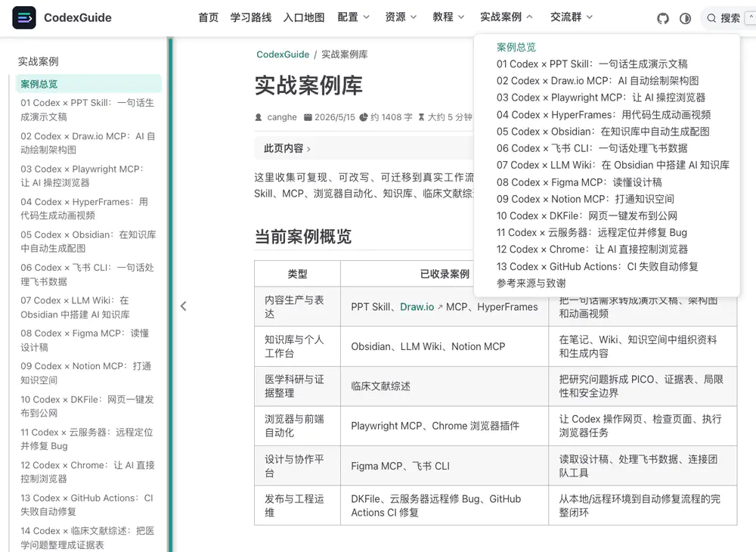756x552 pixels.
Task: Open the 交流群 dropdown
Action: click(572, 17)
